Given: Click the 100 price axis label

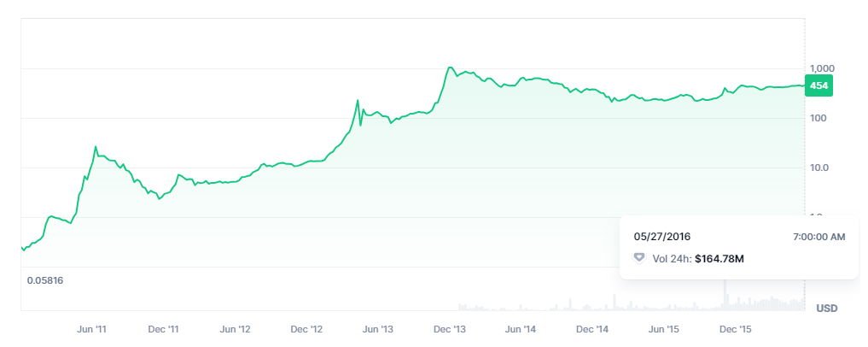Looking at the screenshot, I should pos(818,118).
